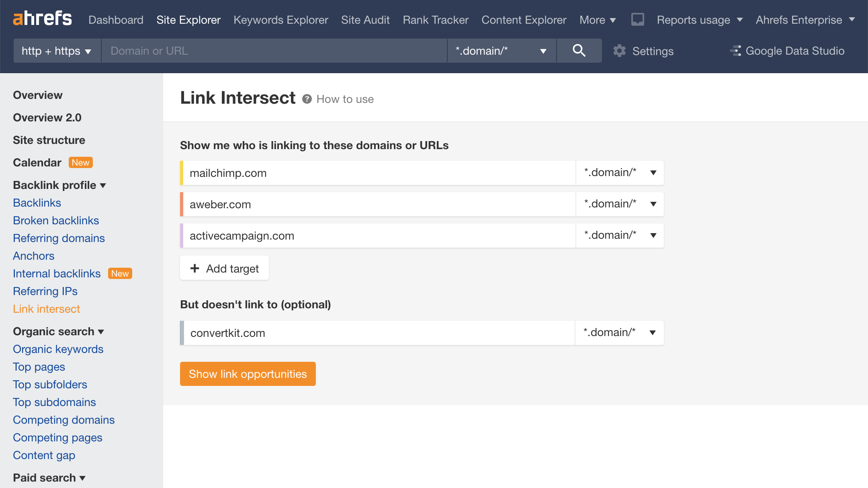The width and height of the screenshot is (868, 488).
Task: Open Keywords Explorer tab
Action: (x=280, y=20)
